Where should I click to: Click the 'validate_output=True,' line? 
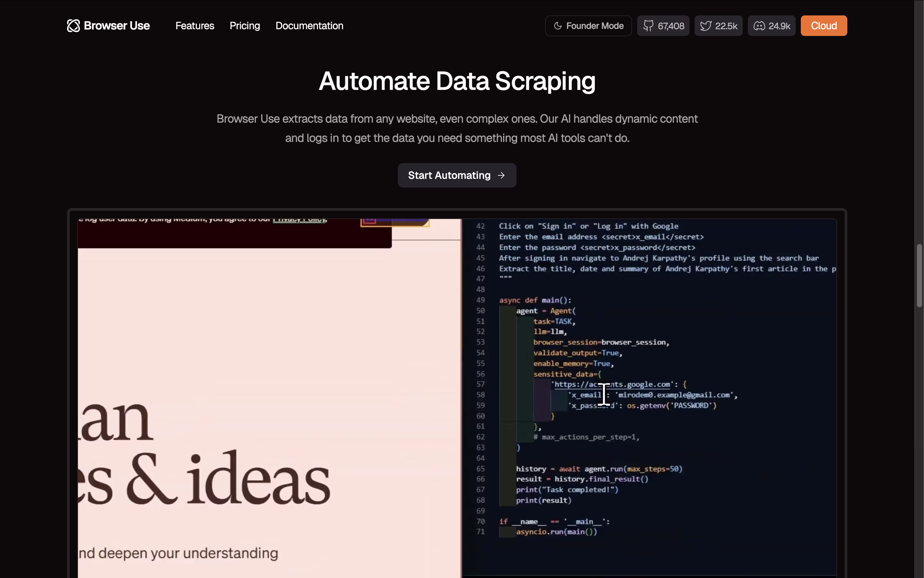[578, 353]
